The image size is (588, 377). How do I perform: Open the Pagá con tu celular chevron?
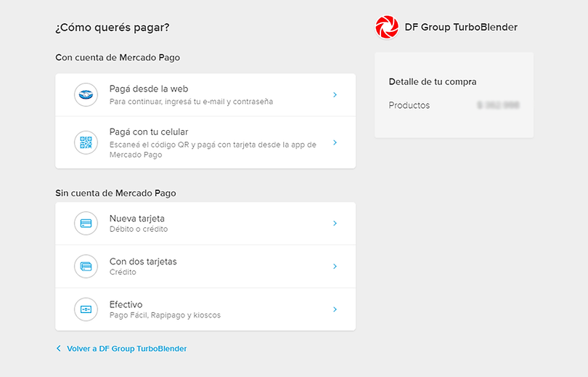click(x=335, y=142)
